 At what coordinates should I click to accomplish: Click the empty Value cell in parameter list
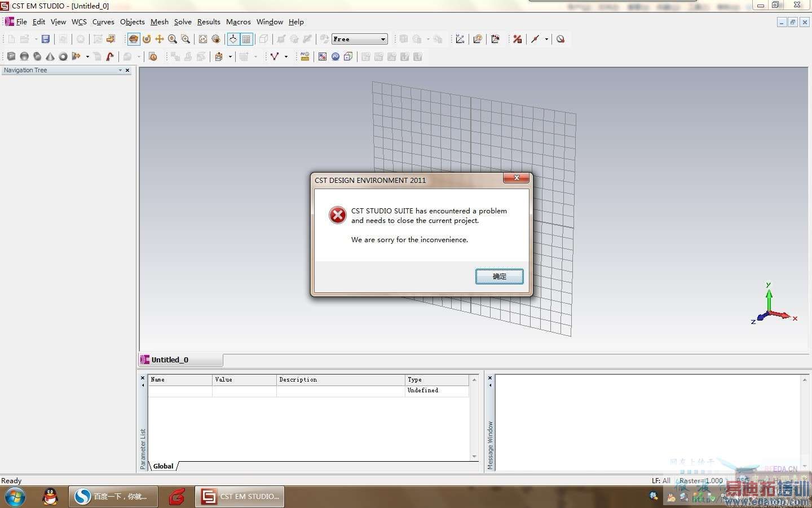pos(244,391)
